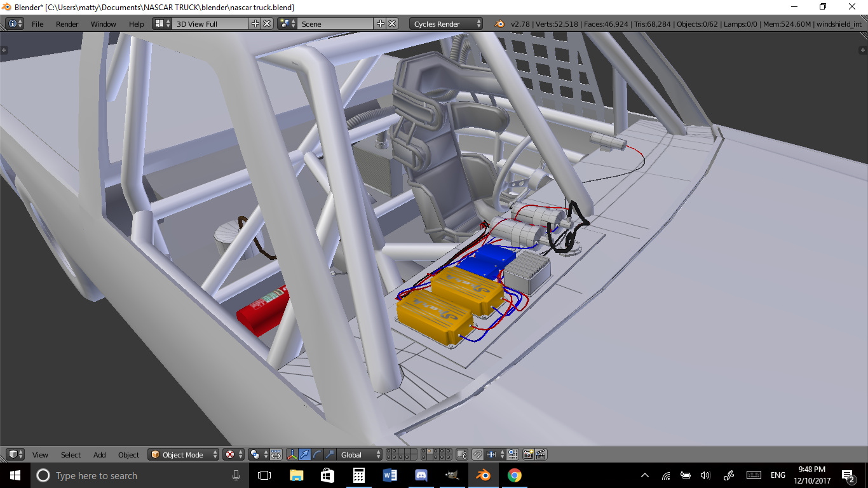Click the Scene name field
868x488 pixels.
[336, 24]
